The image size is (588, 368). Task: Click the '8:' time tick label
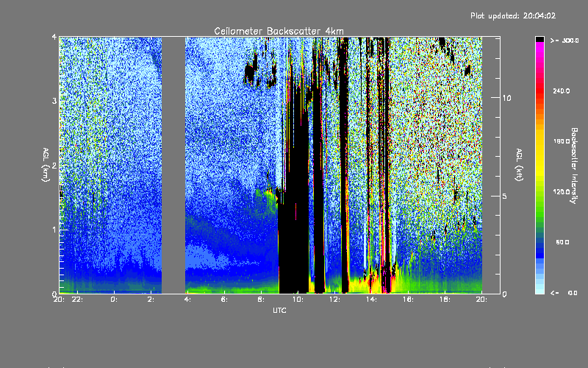(261, 300)
